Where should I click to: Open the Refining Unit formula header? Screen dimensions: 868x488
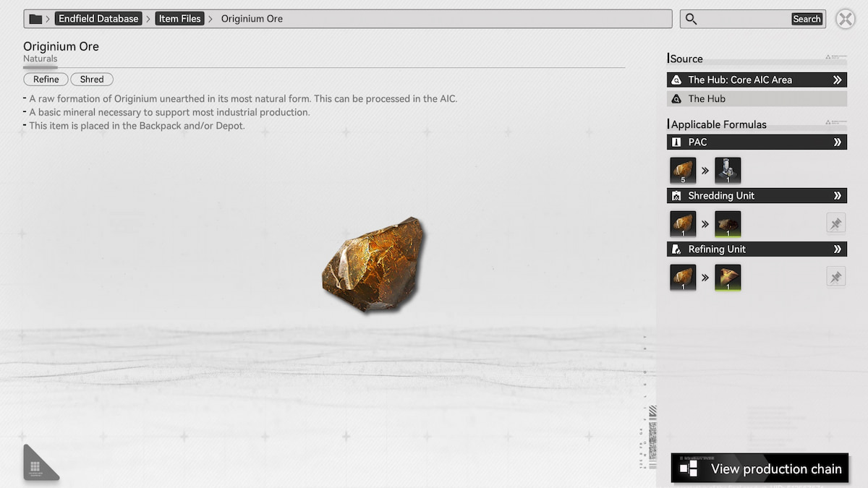pyautogui.click(x=837, y=249)
